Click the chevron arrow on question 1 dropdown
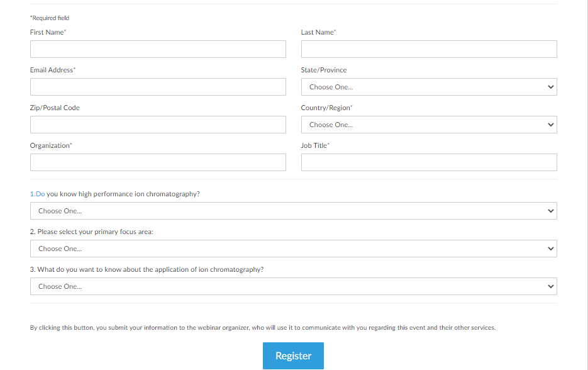 pos(551,211)
